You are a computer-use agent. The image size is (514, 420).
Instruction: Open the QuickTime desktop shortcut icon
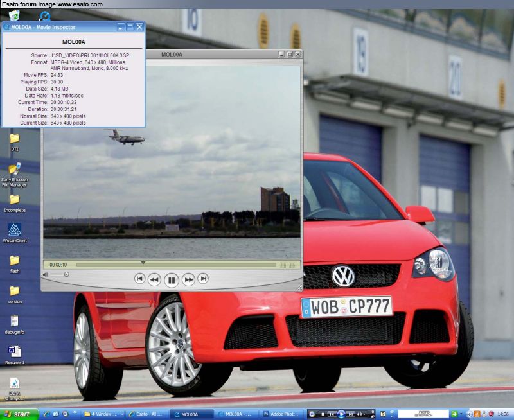click(x=45, y=15)
